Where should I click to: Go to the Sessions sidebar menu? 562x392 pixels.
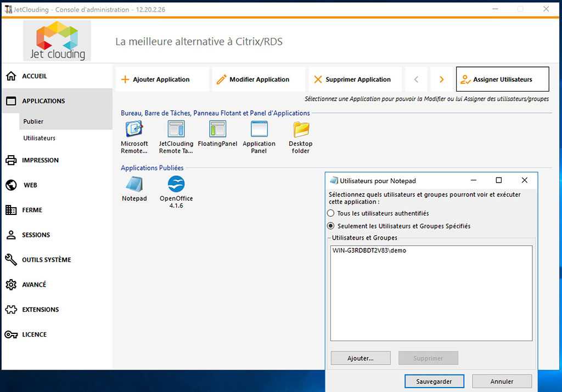36,235
